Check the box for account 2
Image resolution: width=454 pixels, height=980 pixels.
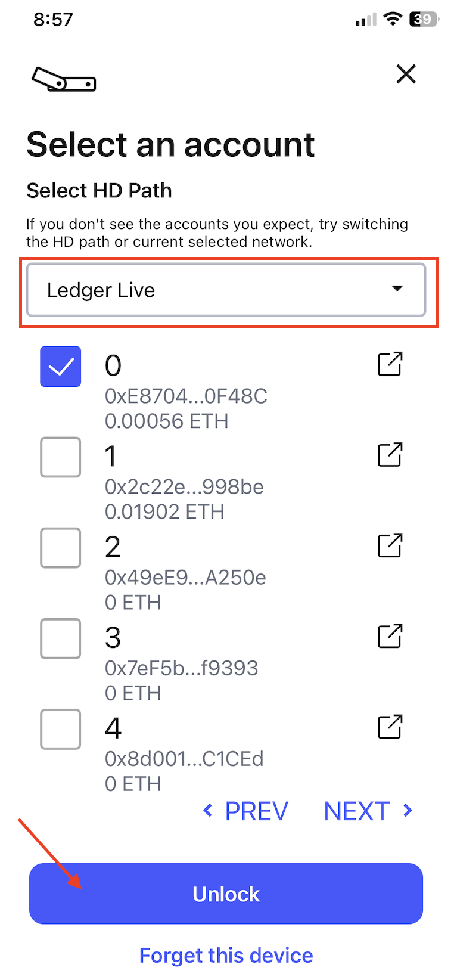pos(61,548)
